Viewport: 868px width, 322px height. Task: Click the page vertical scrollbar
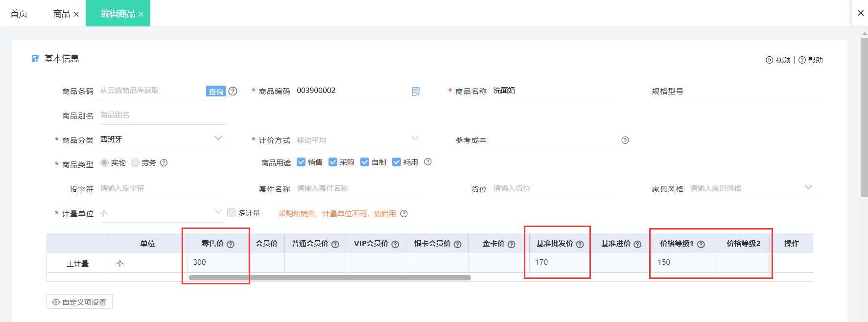864,117
